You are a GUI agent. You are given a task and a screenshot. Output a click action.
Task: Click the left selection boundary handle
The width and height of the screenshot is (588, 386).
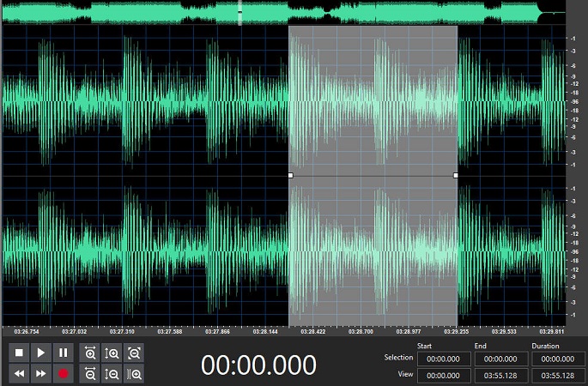[290, 175]
